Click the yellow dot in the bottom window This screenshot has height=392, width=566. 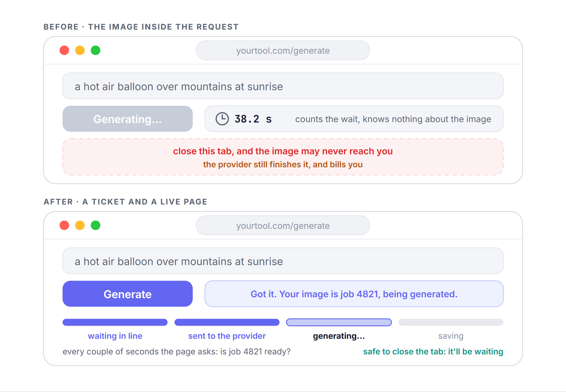(x=80, y=226)
